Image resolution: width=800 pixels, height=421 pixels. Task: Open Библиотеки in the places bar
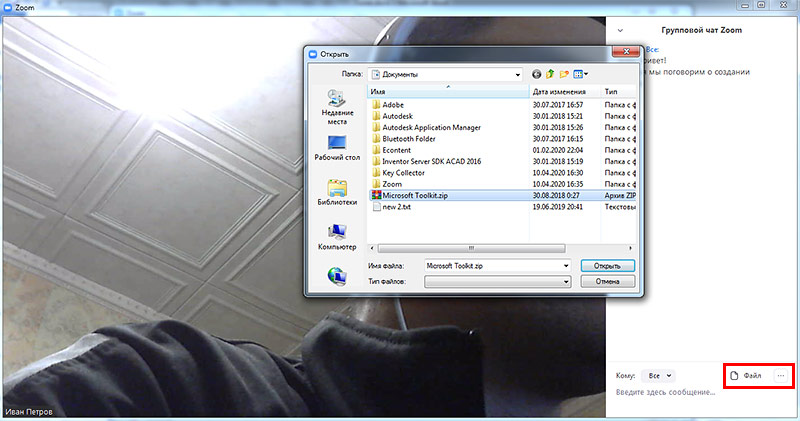[337, 192]
